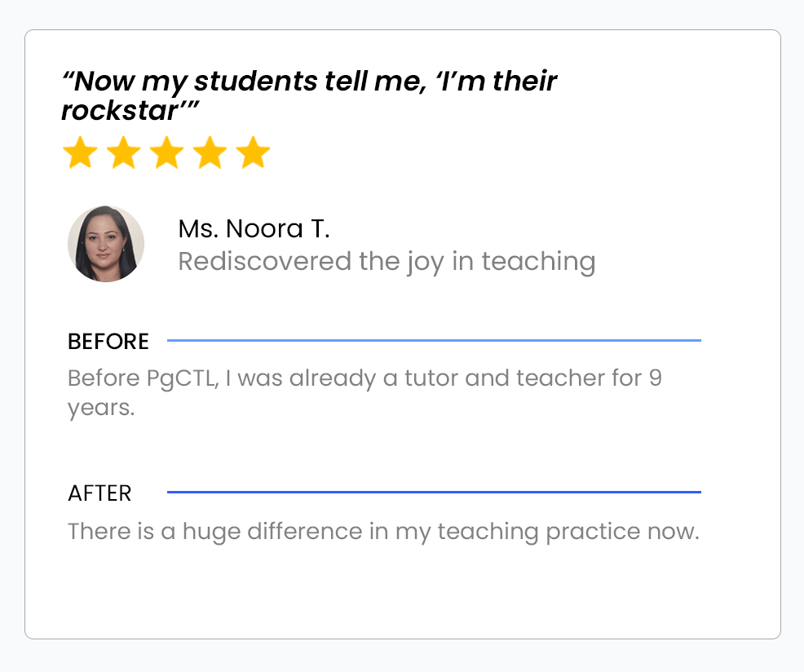
Task: Click the BEFORE section label
Action: click(x=108, y=342)
